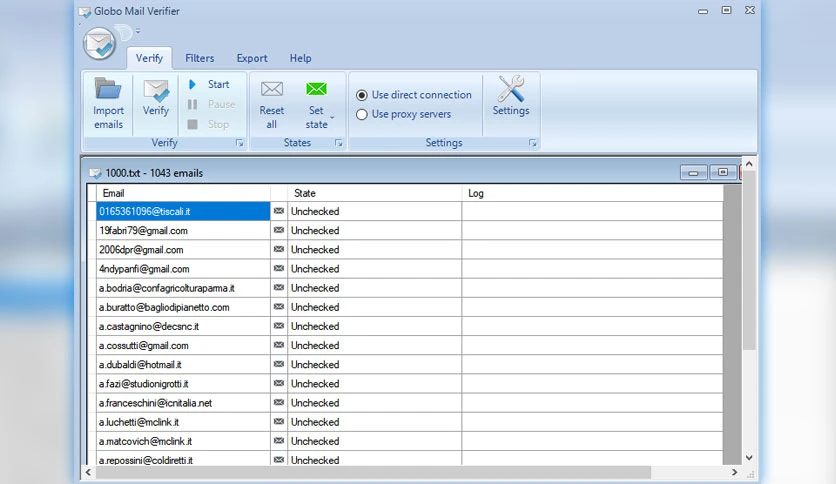Click state icon for a.matcovich@mclink.it row

(279, 441)
